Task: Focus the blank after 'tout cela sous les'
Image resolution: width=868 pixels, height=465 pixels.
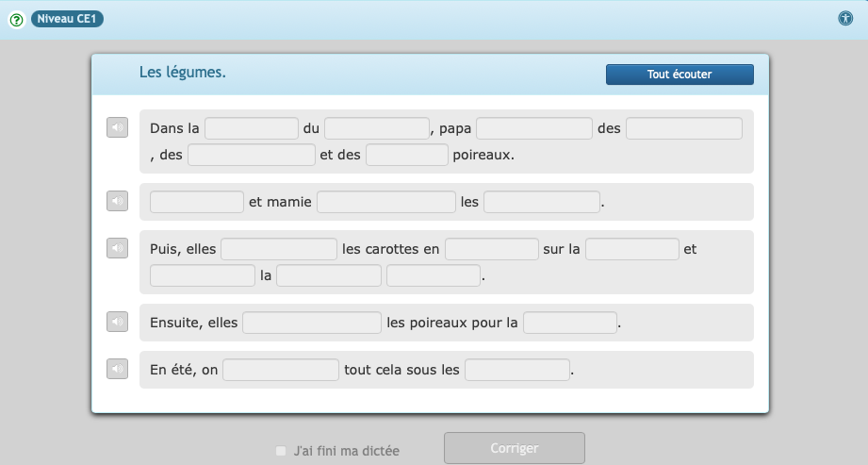Action: [517, 370]
